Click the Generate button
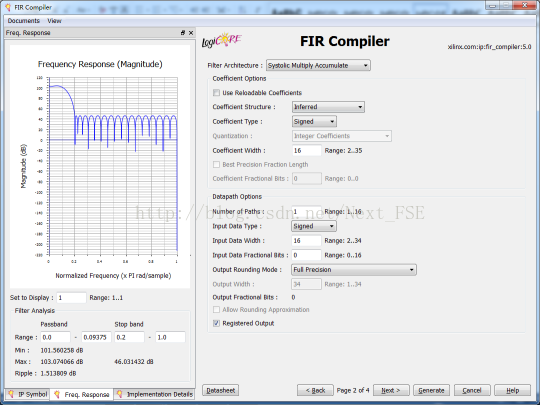This screenshot has height=405, width=540. point(431,390)
